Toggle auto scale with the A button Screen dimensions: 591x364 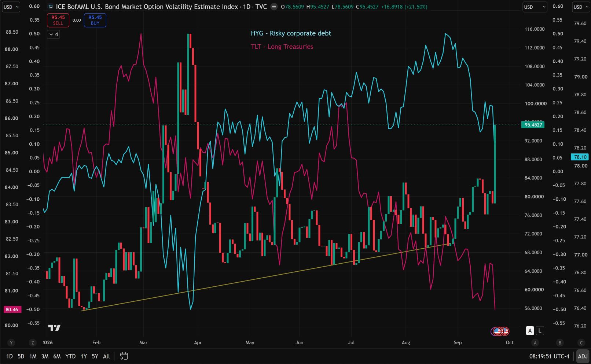530,331
